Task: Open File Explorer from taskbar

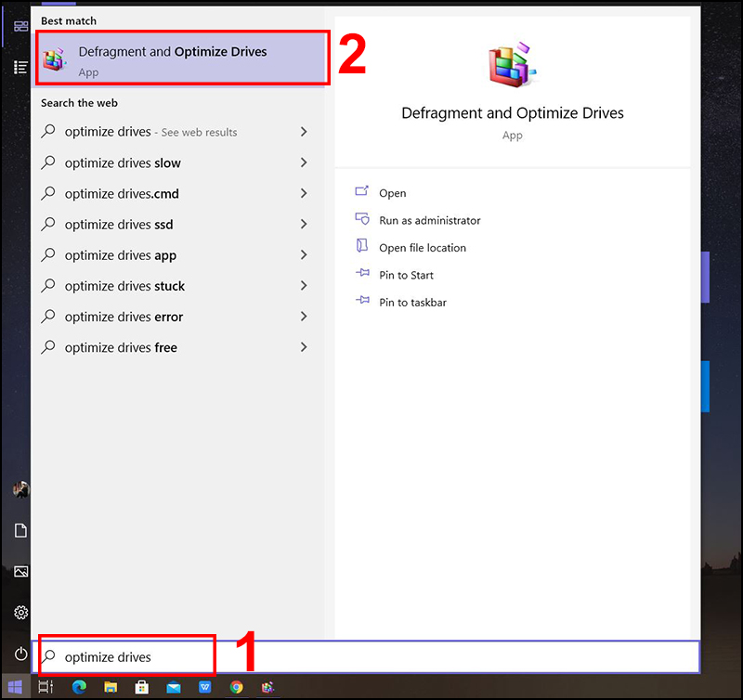Action: [x=111, y=687]
